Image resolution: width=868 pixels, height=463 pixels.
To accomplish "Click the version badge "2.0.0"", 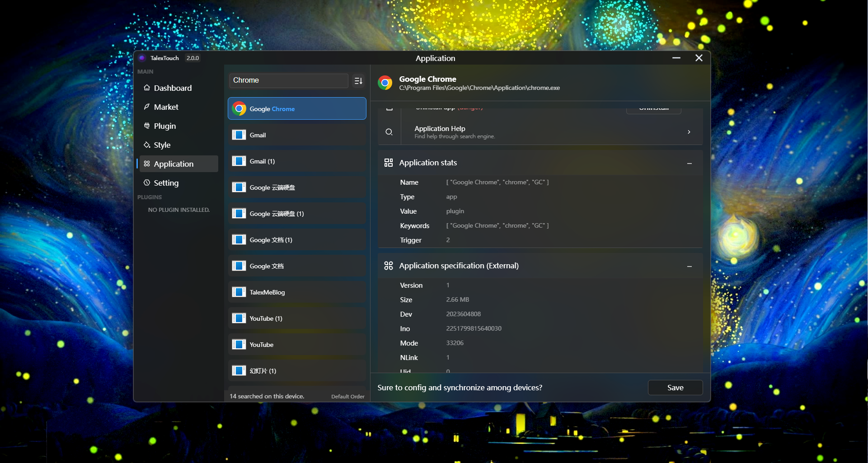I will tap(192, 58).
